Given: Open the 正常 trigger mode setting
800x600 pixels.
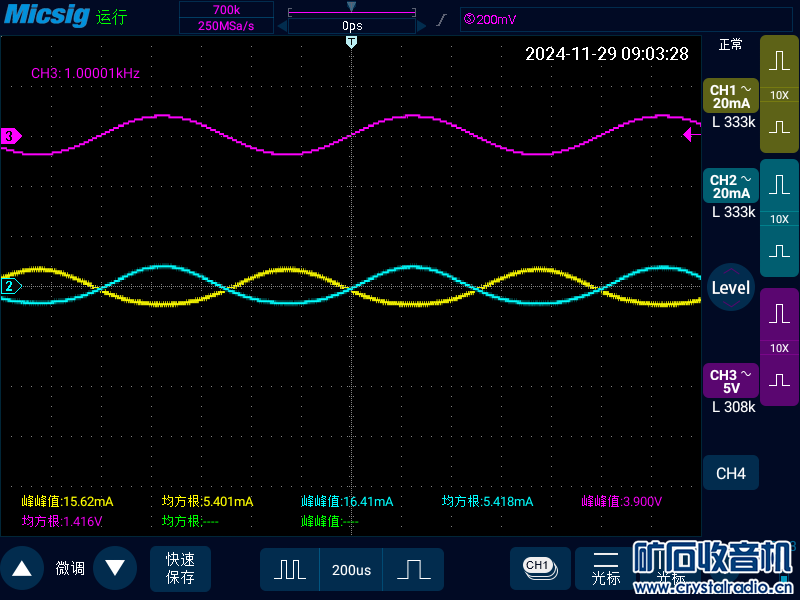Looking at the screenshot, I should click(731, 45).
